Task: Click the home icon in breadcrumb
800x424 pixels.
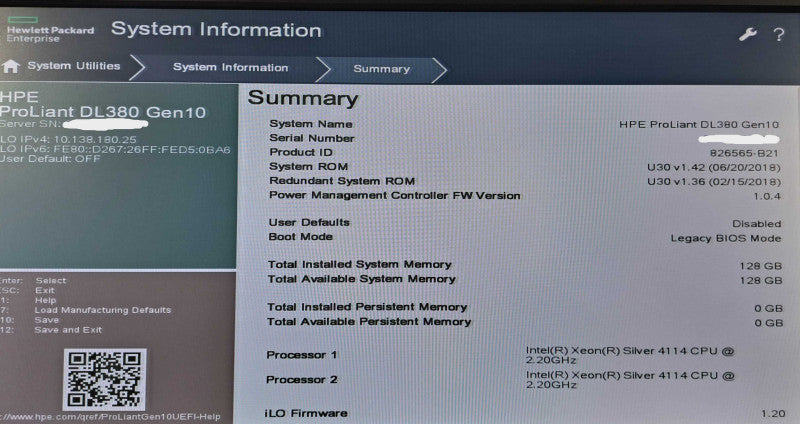Action: (10, 66)
